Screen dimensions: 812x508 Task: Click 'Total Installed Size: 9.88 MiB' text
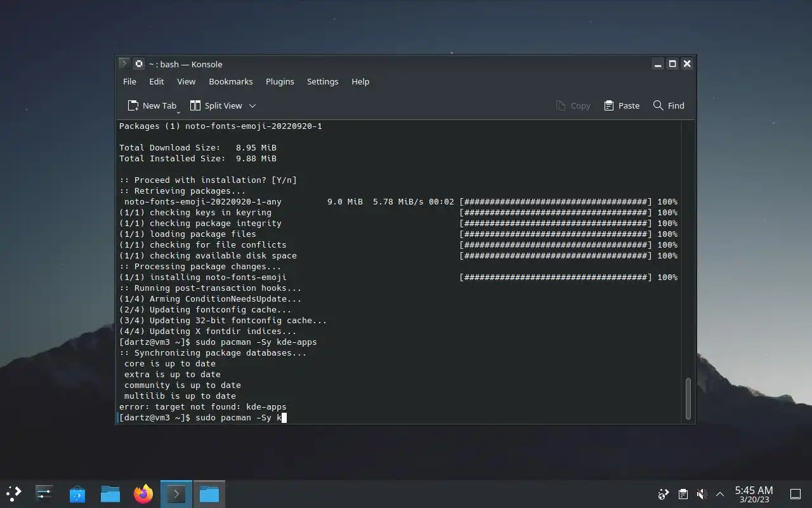click(x=198, y=158)
